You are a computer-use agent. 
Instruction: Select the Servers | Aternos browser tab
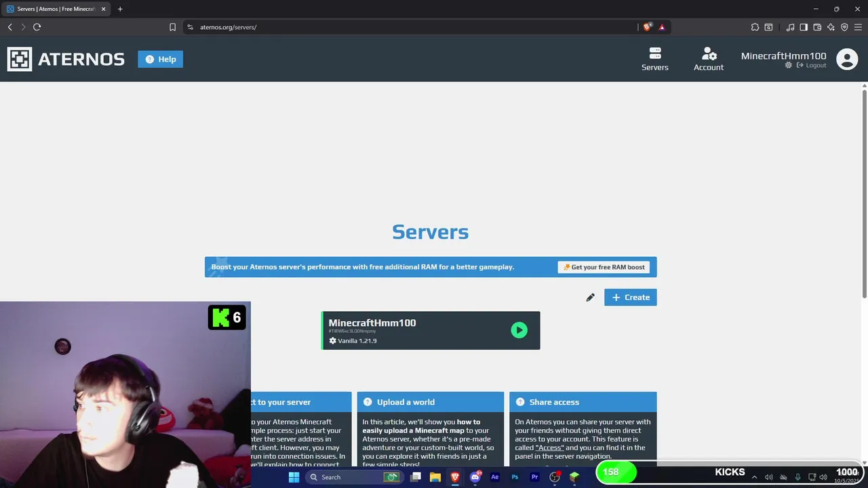[x=56, y=9]
